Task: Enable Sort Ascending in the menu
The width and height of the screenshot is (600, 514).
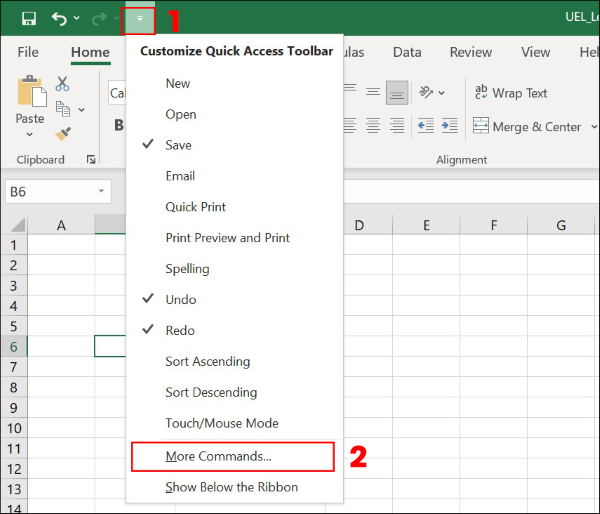Action: pyautogui.click(x=234, y=361)
